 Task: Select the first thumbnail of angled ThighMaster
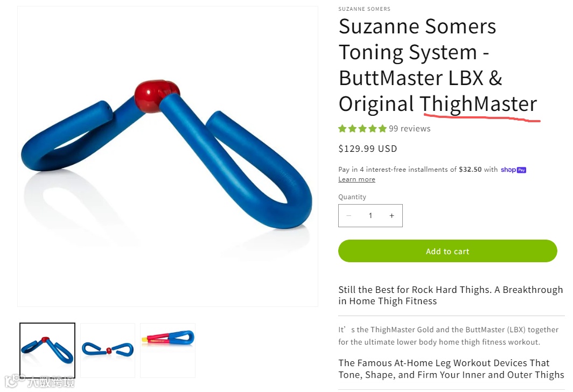pos(47,351)
